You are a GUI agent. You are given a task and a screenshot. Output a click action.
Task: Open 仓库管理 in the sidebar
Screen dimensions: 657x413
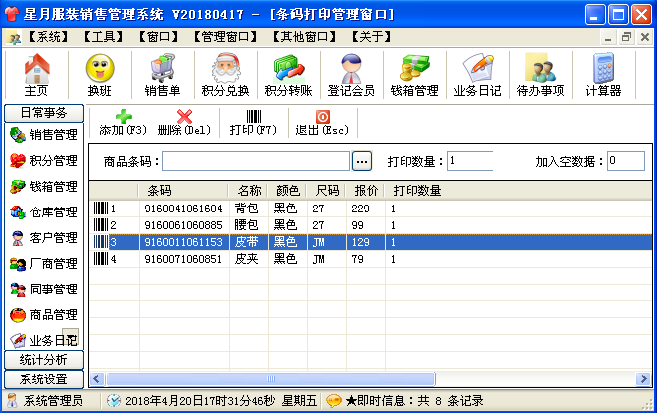coord(44,212)
